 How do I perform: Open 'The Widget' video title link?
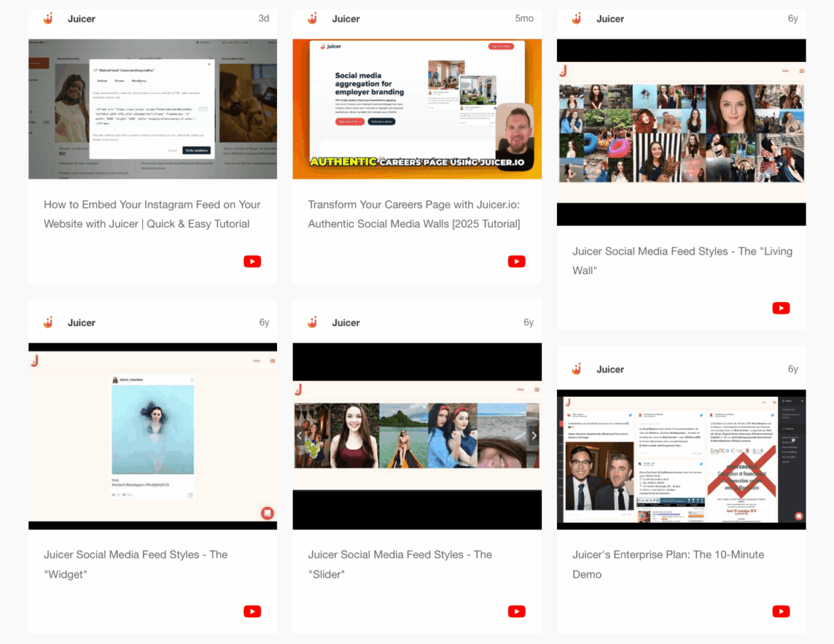(135, 564)
